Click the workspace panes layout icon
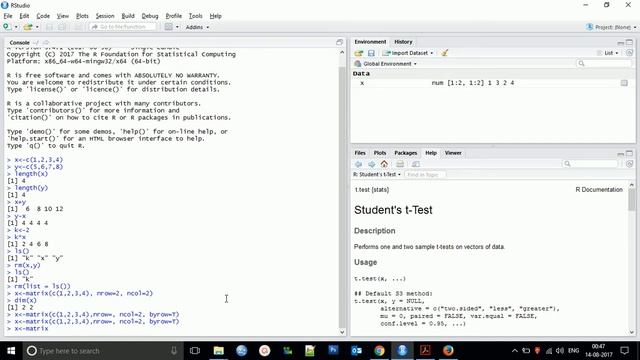Viewport: 640px width, 360px height. [169, 27]
